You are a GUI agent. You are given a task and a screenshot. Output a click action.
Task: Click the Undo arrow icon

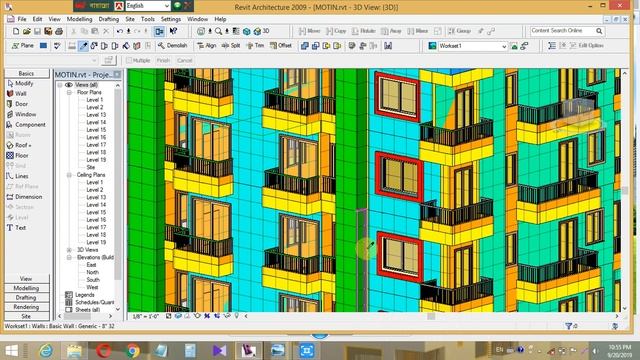pos(120,31)
